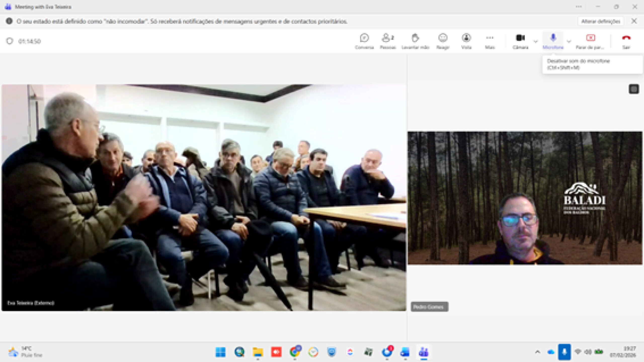Image resolution: width=644 pixels, height=362 pixels.
Task: Expand the microphone options chevron
Action: [x=569, y=41]
